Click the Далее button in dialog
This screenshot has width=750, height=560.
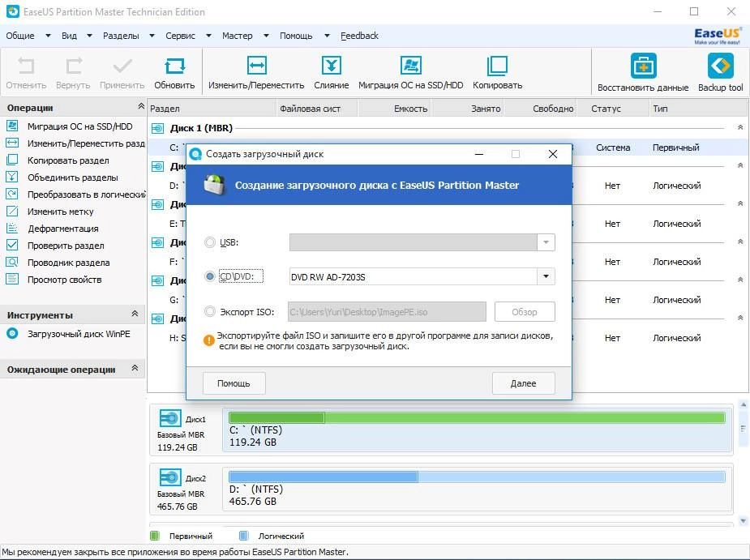click(x=523, y=383)
